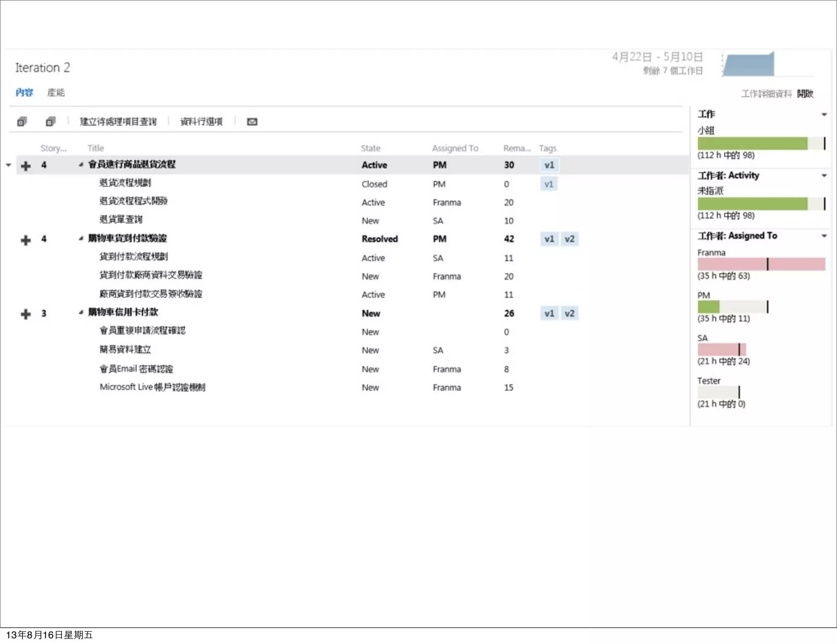This screenshot has width=837, height=644.
Task: Collapse the 會員進行商品退貨流程 story tree
Action: click(81, 165)
